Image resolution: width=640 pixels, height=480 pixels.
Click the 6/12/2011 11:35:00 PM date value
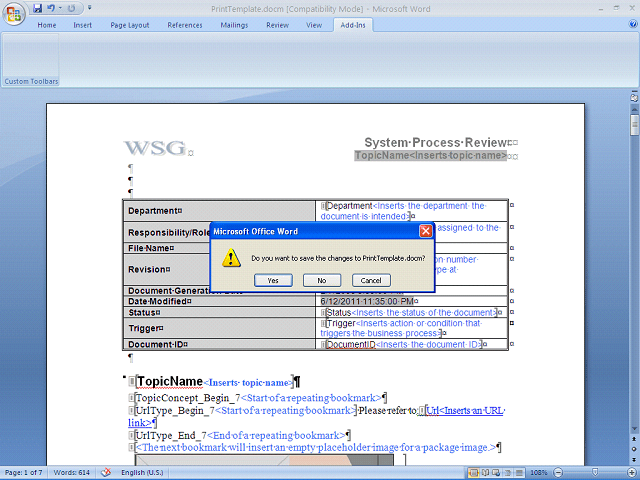click(x=367, y=301)
